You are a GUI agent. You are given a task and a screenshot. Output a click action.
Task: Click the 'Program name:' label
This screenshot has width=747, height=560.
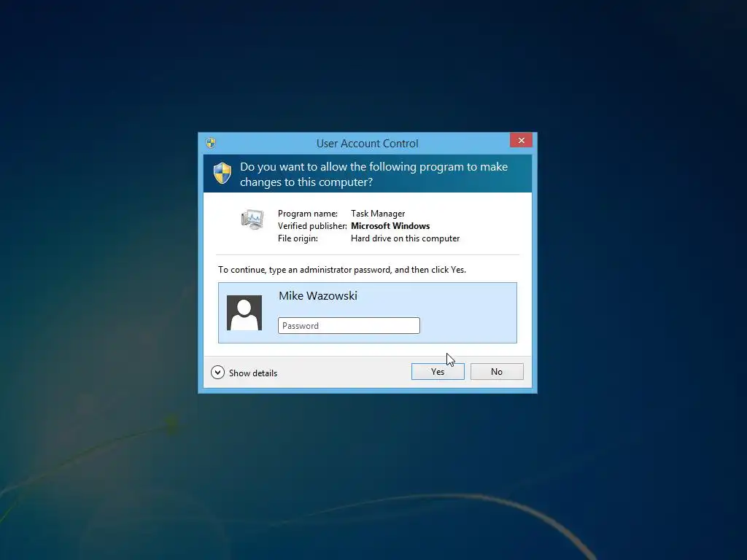(308, 214)
